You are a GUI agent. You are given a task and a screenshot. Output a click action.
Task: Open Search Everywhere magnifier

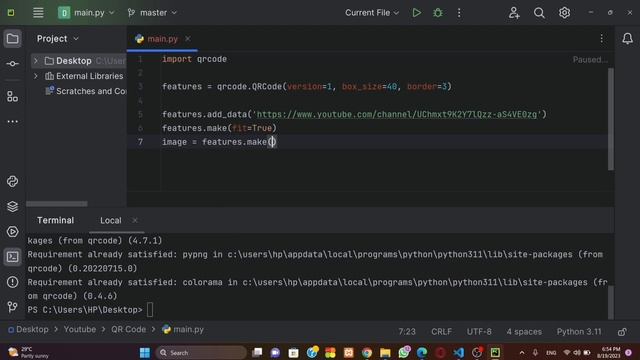[x=539, y=13]
